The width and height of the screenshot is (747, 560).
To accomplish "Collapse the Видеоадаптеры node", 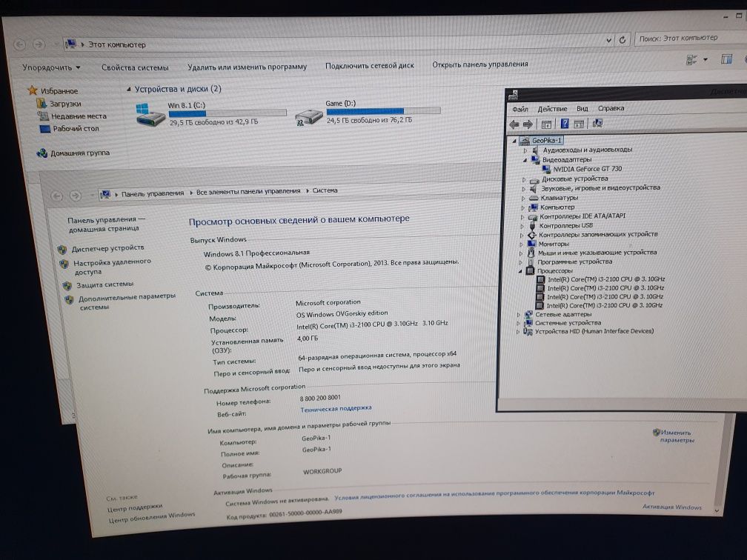I will point(525,161).
